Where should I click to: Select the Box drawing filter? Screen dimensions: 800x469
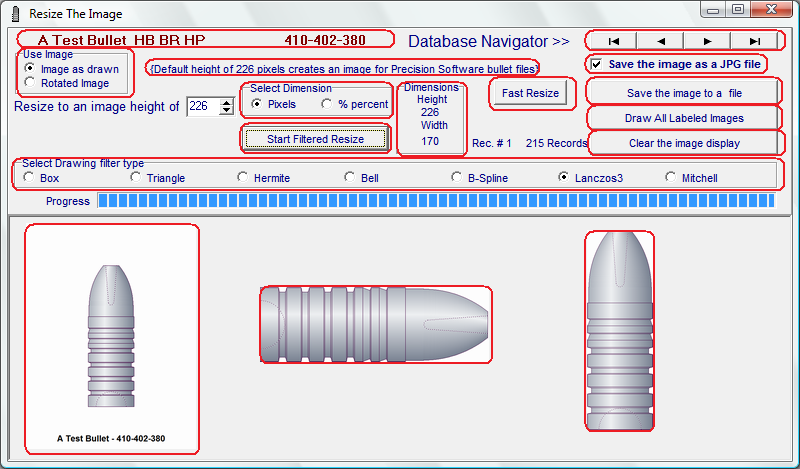28,178
